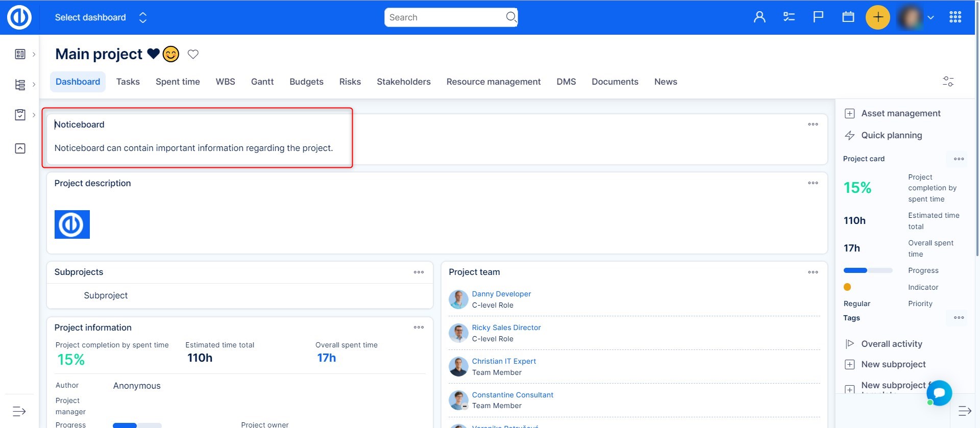The image size is (980, 428).
Task: Open the Resource management tab
Action: pos(493,82)
